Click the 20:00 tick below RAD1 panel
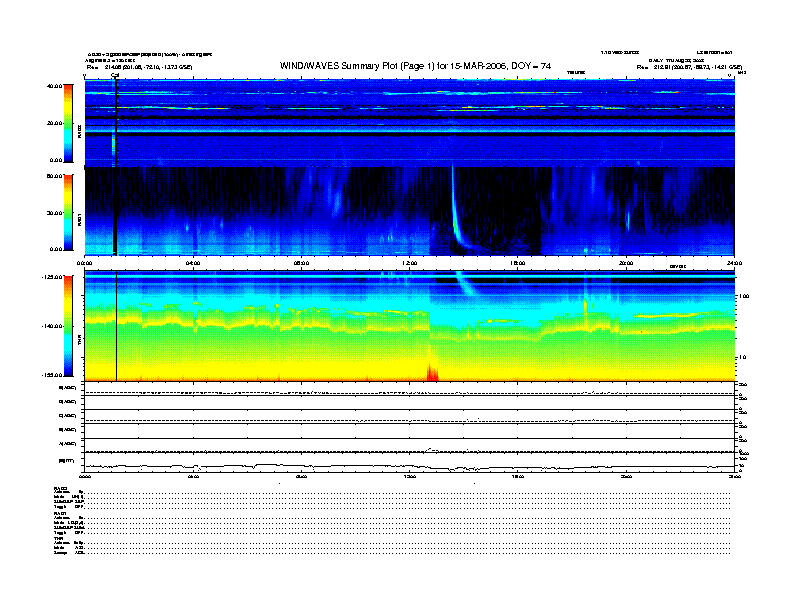 click(x=626, y=263)
